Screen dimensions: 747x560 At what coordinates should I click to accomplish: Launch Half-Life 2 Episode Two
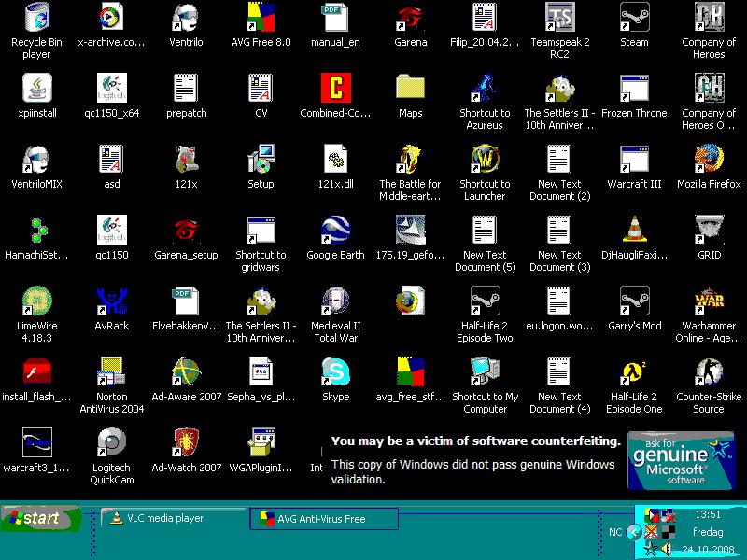485,301
